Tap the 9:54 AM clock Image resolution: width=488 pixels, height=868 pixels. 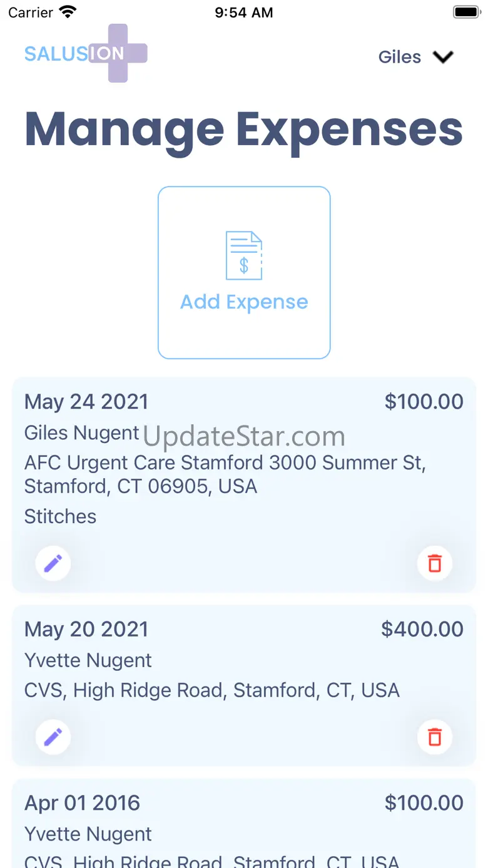tap(244, 13)
